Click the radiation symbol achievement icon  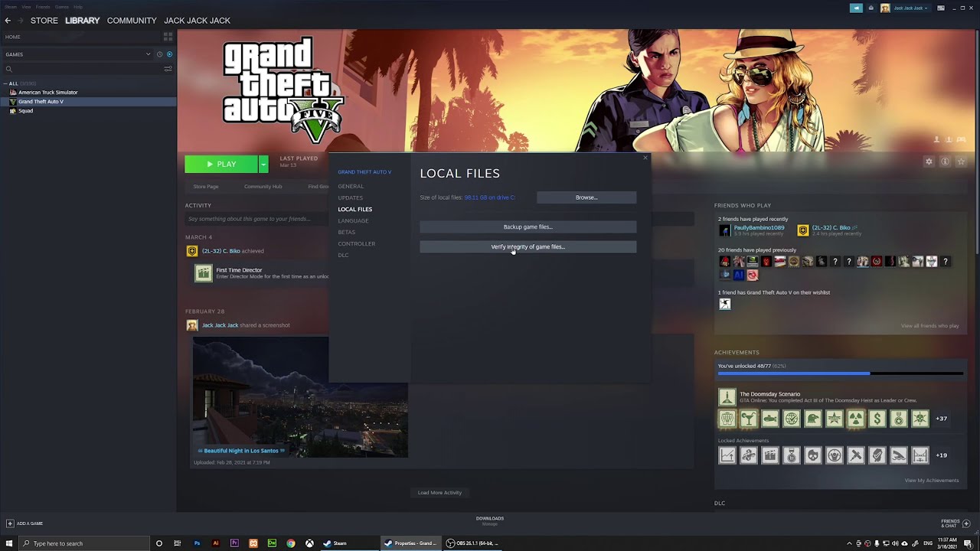click(855, 419)
